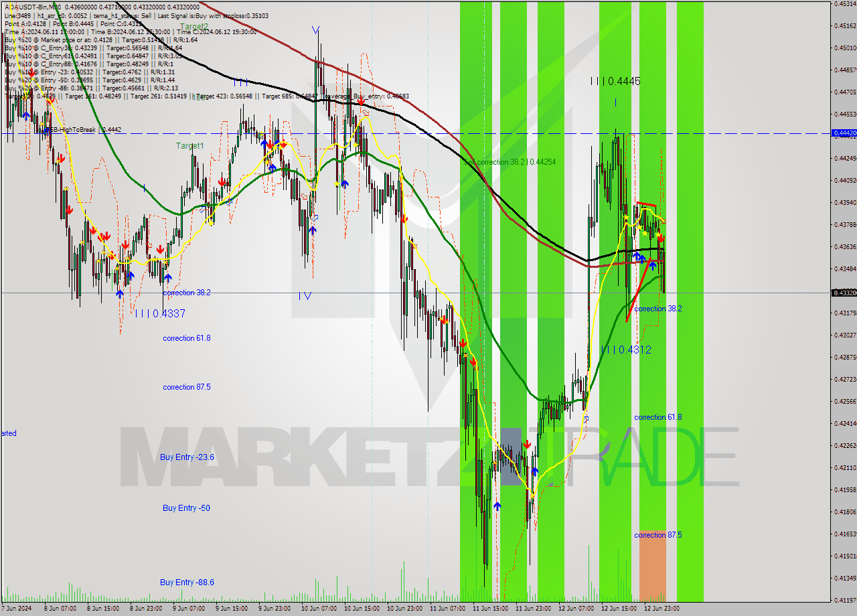The height and width of the screenshot is (616, 857).
Task: Select the green Target1 label
Action: 190,145
